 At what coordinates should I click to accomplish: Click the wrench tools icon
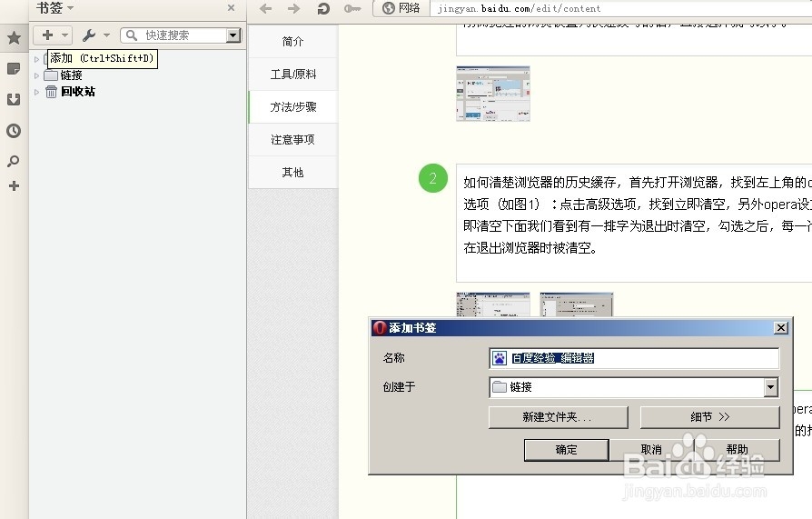[88, 35]
